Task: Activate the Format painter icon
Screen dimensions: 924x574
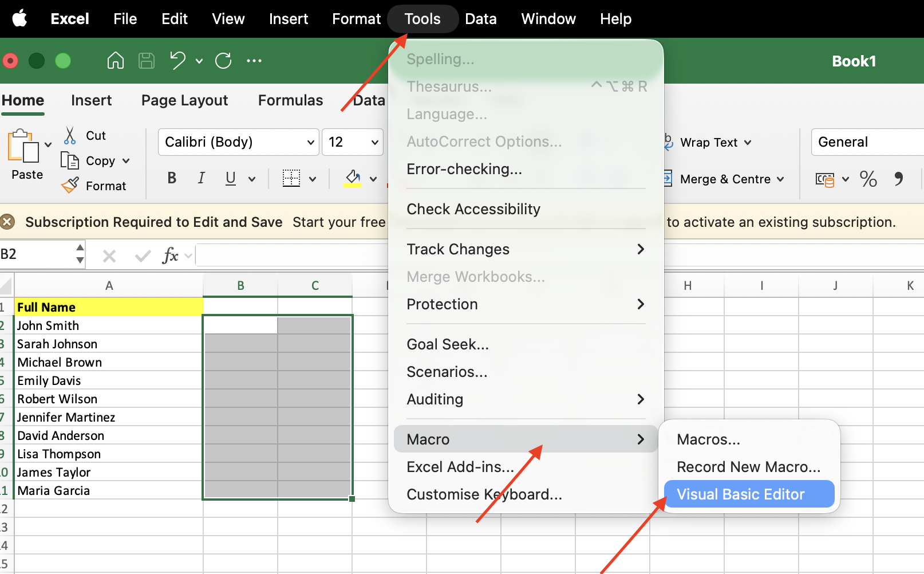Action: coord(70,185)
